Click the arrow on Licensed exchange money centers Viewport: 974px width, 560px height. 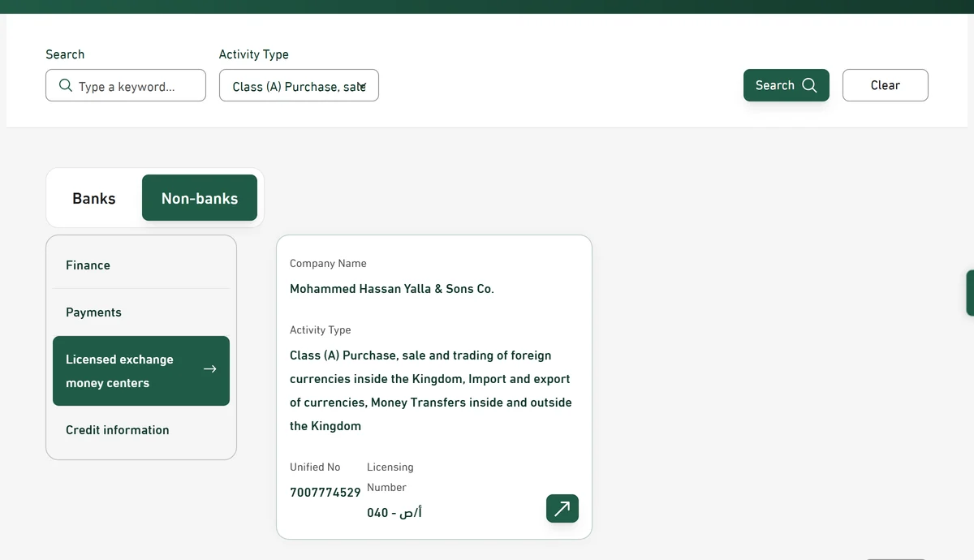pos(209,369)
